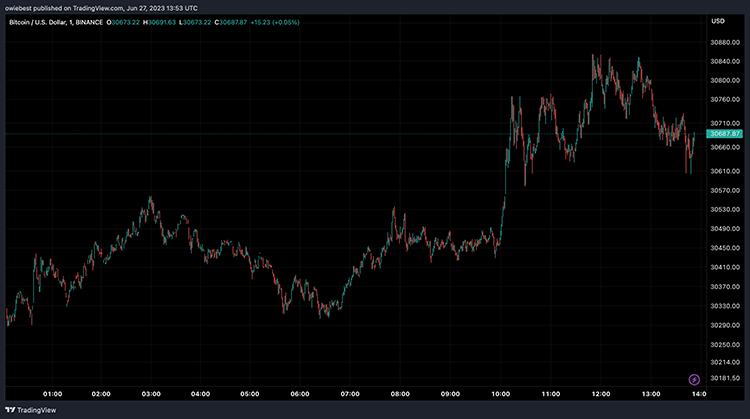Click the Bitcoin / U.S. Dollar symbol title
The width and height of the screenshot is (750, 419).
point(36,22)
